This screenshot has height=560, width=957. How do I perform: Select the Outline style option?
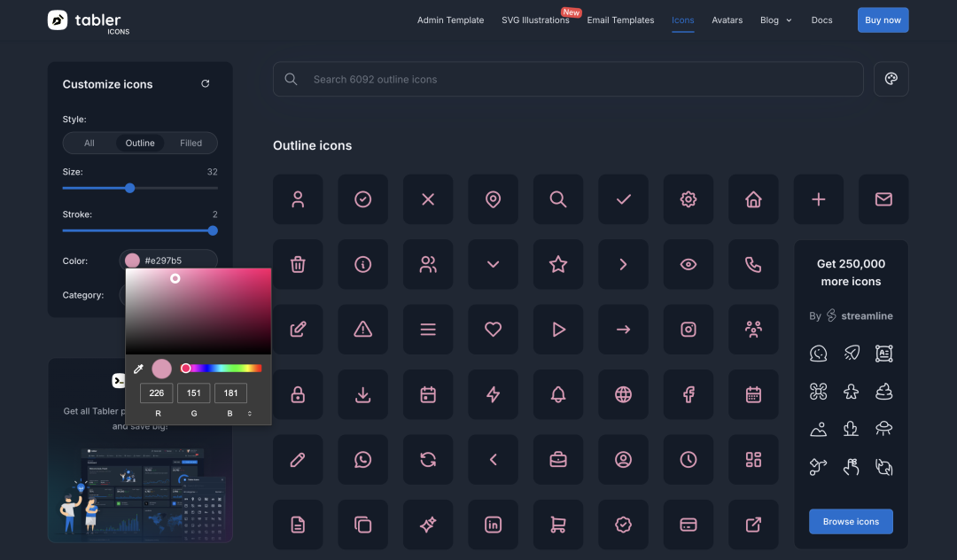[140, 143]
